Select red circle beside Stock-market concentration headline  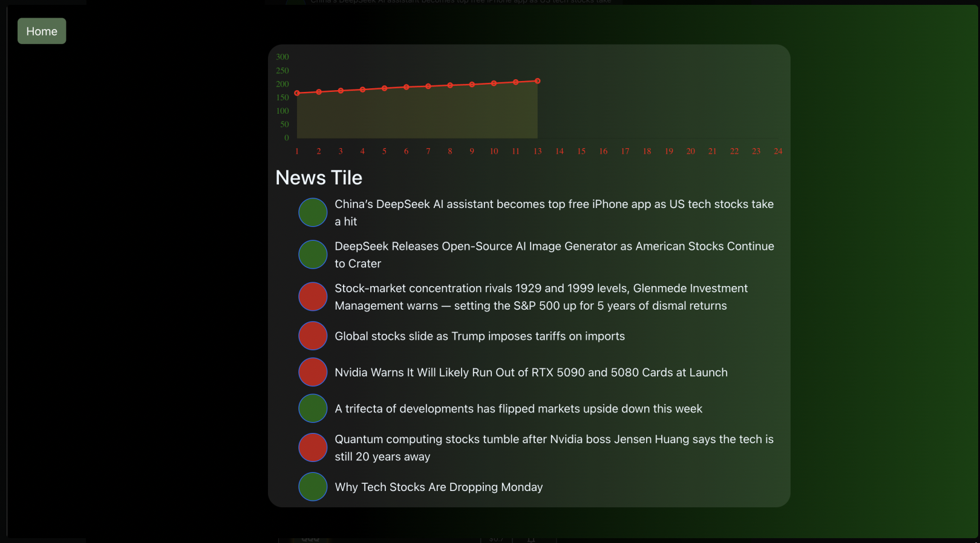pyautogui.click(x=313, y=297)
